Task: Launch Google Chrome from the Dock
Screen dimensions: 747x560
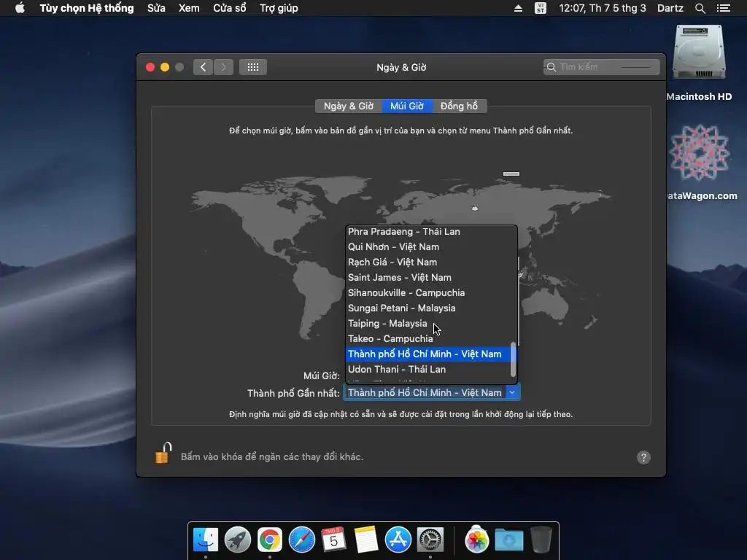Action: pos(270,540)
